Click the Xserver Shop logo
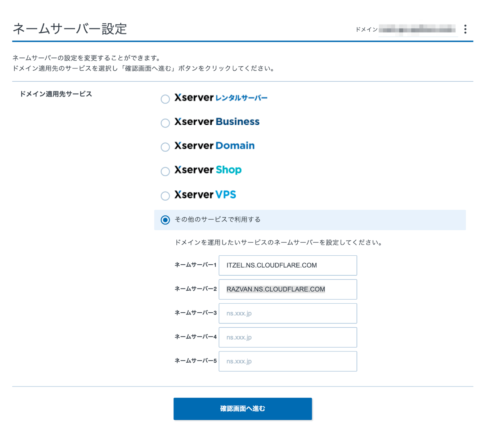 pos(208,170)
